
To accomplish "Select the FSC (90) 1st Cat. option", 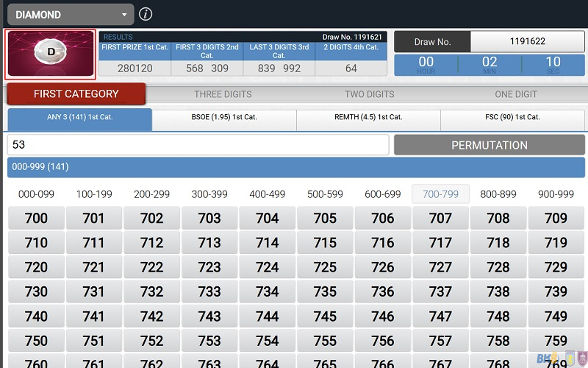I will pos(512,117).
